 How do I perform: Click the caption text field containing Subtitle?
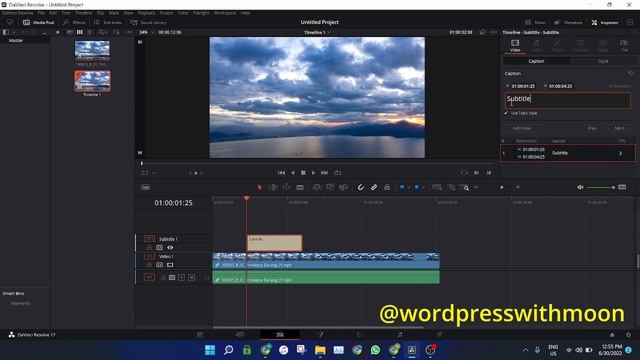568,100
